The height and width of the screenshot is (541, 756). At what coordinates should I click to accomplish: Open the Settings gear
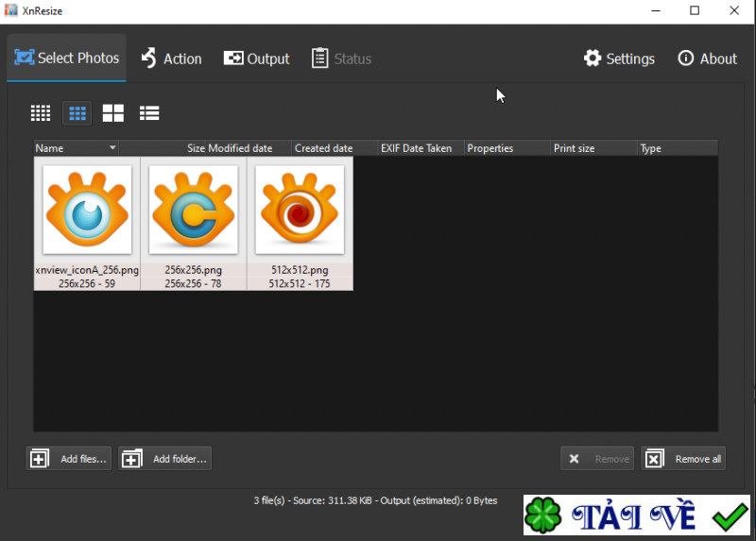pos(619,59)
